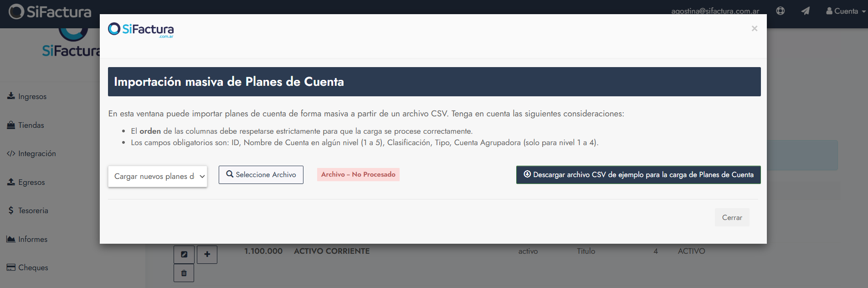Image resolution: width=868 pixels, height=288 pixels.
Task: Click the SiFactura logo in top bar
Action: pyautogui.click(x=50, y=12)
